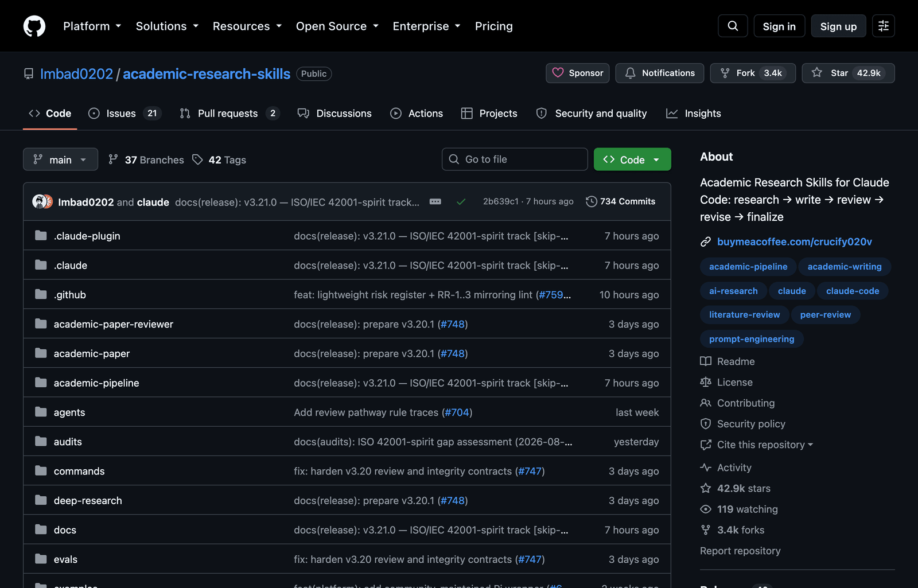This screenshot has width=918, height=588.
Task: Open the Pull requests tab
Action: click(x=229, y=114)
